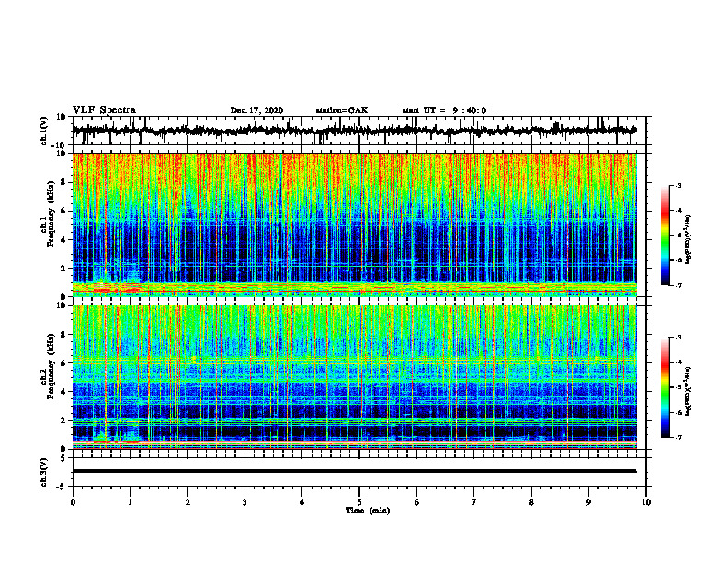728x563 pixels.
Task: Click the "5" minute tick on the time axis
Action: coord(359,502)
